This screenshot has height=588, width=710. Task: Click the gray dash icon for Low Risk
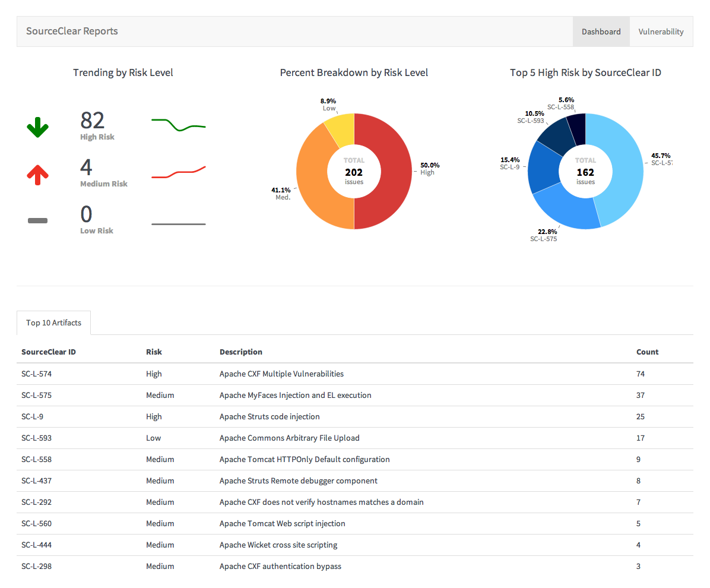(37, 220)
